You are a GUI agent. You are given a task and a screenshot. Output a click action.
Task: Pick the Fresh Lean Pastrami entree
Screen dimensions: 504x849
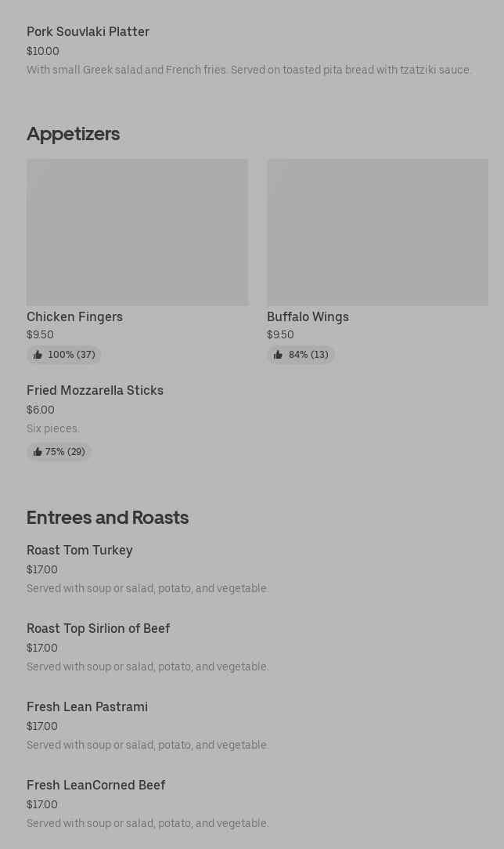click(x=87, y=706)
